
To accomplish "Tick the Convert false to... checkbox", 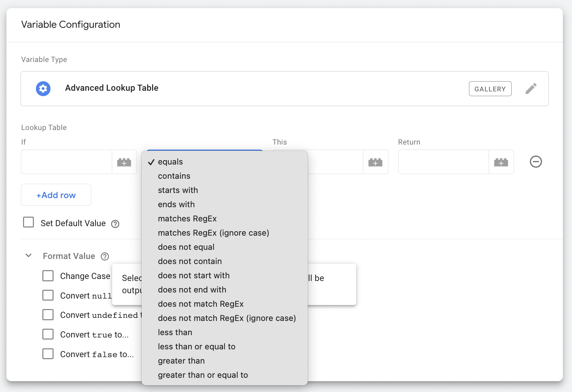I will pos(48,354).
